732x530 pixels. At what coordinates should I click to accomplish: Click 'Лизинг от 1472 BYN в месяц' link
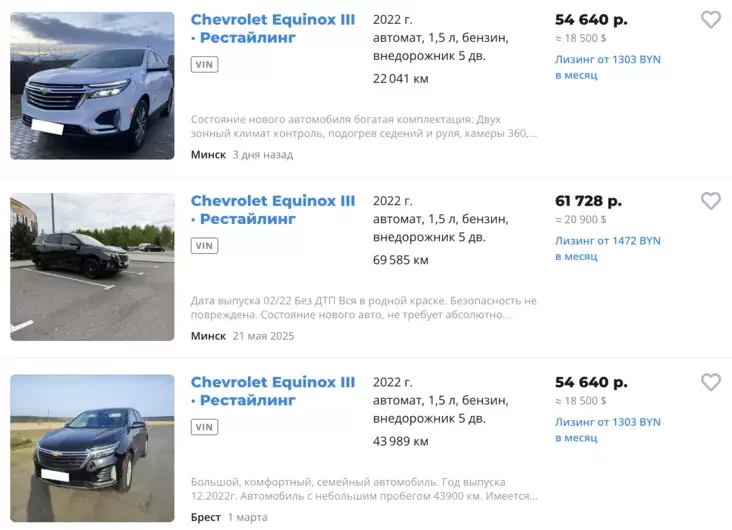coord(607,248)
